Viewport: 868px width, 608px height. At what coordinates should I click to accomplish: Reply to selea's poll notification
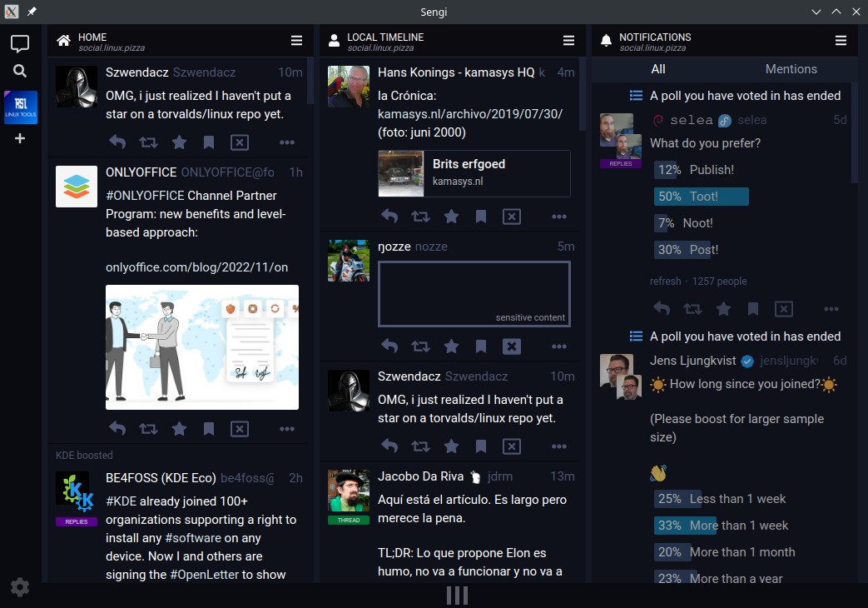click(662, 309)
